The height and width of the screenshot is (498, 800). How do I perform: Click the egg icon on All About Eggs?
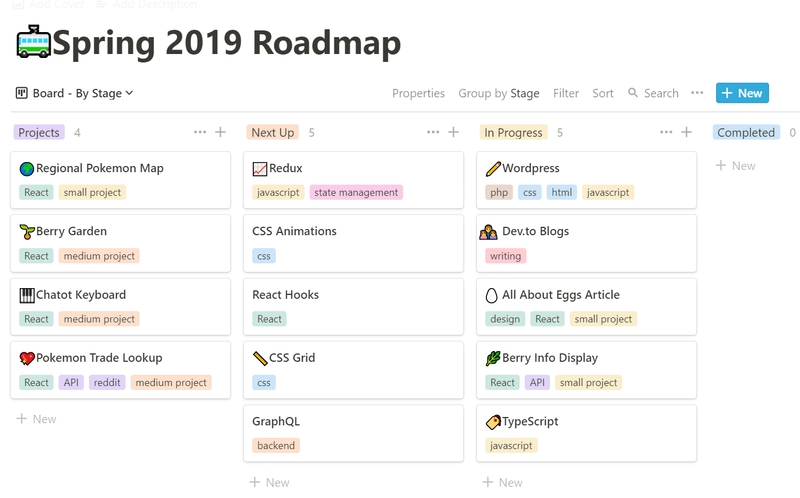491,295
